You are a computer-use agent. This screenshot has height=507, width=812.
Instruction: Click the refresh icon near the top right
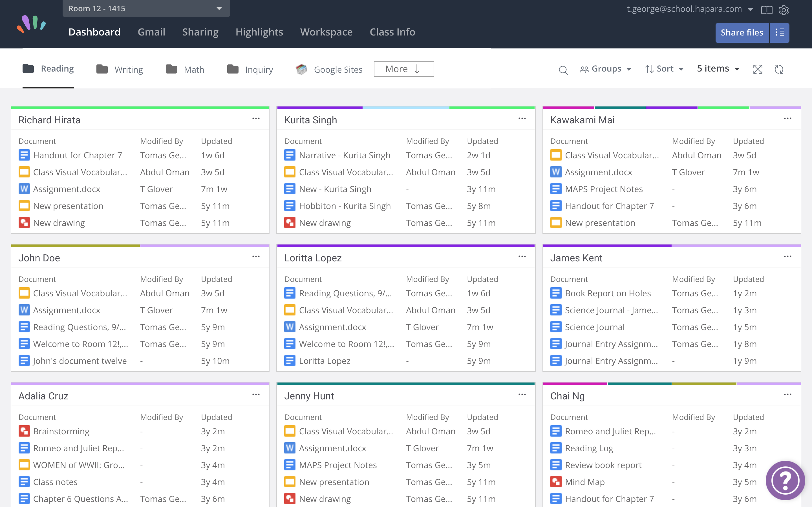pyautogui.click(x=780, y=69)
